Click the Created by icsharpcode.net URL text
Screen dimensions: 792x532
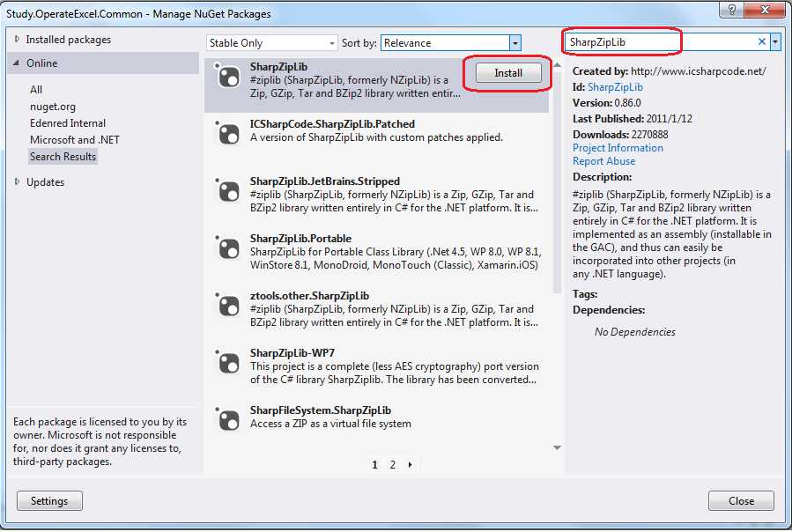tap(698, 71)
